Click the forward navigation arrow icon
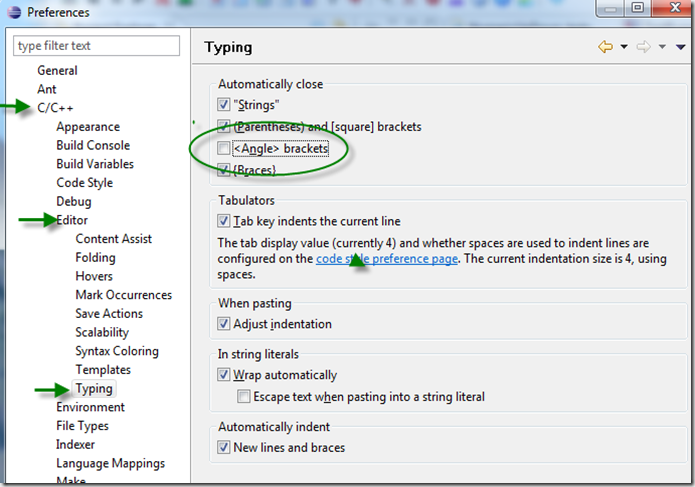Viewport: 695px width, 487px height. 644,47
